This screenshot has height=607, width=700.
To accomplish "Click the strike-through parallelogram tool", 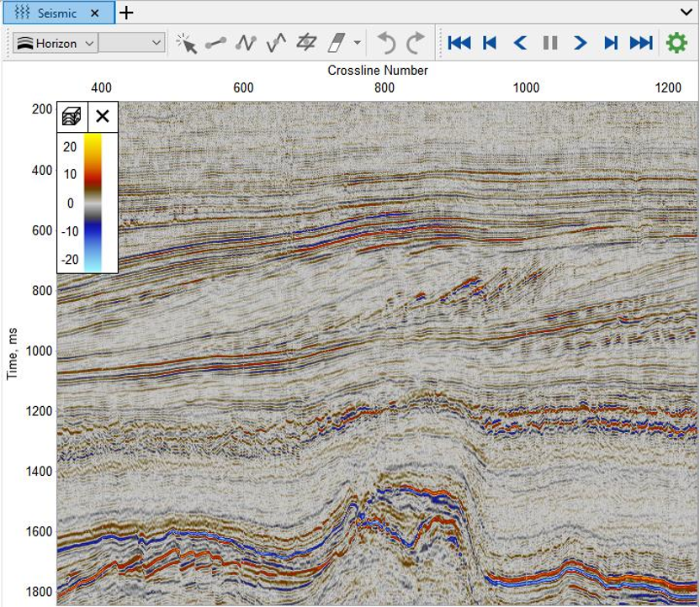I will pyautogui.click(x=305, y=43).
